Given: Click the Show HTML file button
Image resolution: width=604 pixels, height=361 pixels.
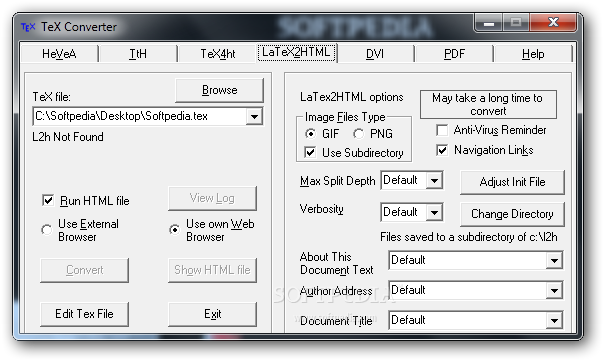Looking at the screenshot, I should click(x=212, y=270).
